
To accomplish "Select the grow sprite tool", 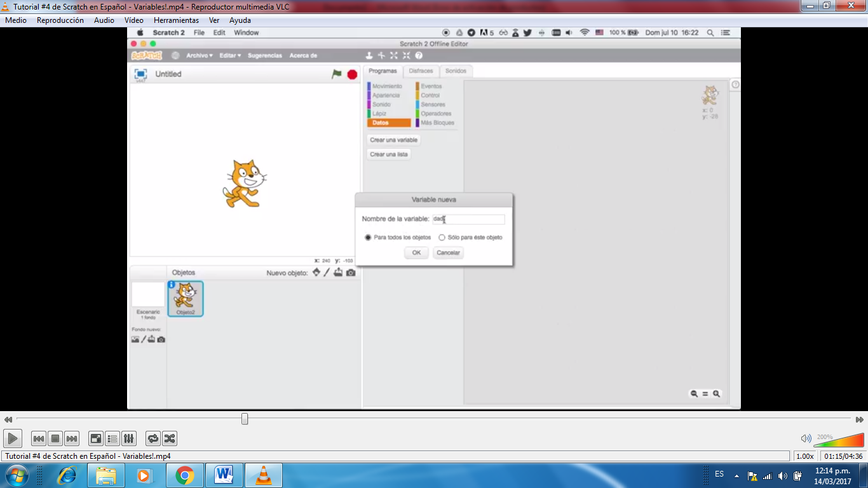I will [x=393, y=55].
